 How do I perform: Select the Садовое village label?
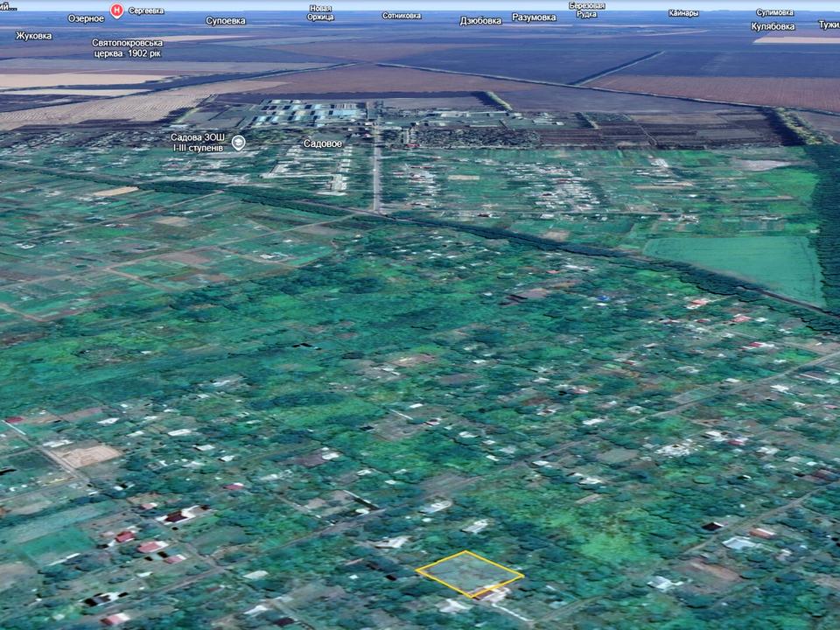[323, 143]
